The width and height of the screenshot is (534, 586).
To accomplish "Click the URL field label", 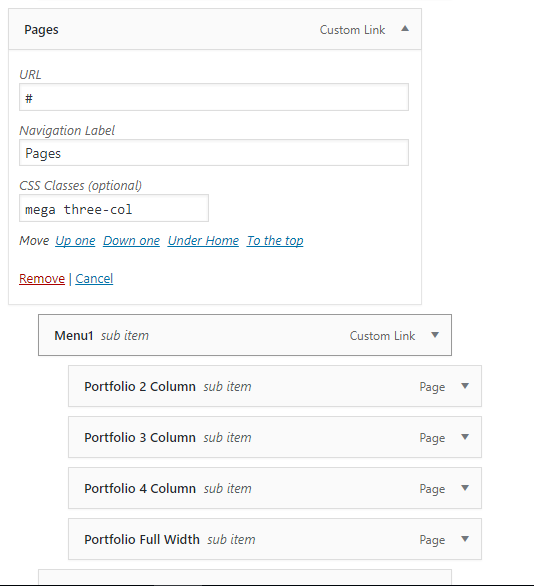I will (x=30, y=75).
